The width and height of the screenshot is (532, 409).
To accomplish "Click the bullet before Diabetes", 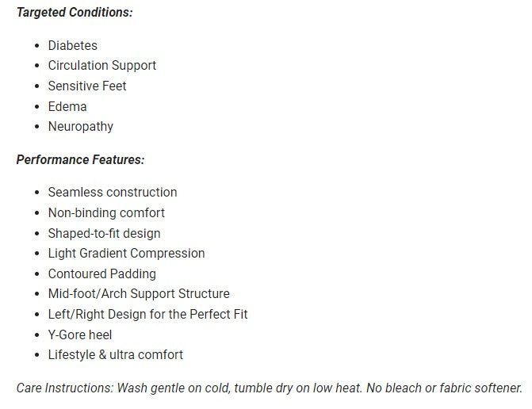I will (37, 46).
